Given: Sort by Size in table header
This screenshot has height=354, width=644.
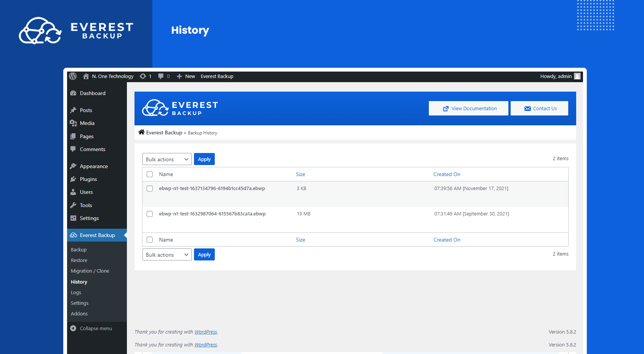Looking at the screenshot, I should [x=300, y=174].
